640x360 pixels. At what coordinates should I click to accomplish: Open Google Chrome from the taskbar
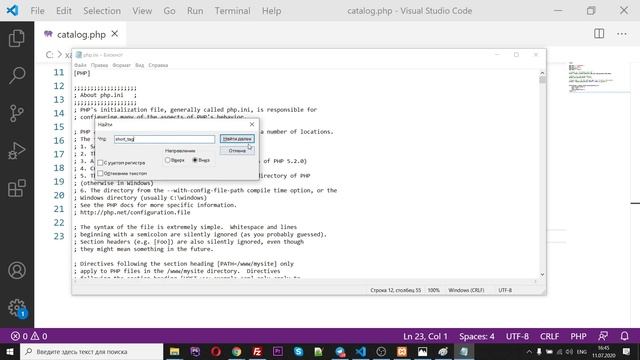click(237, 351)
